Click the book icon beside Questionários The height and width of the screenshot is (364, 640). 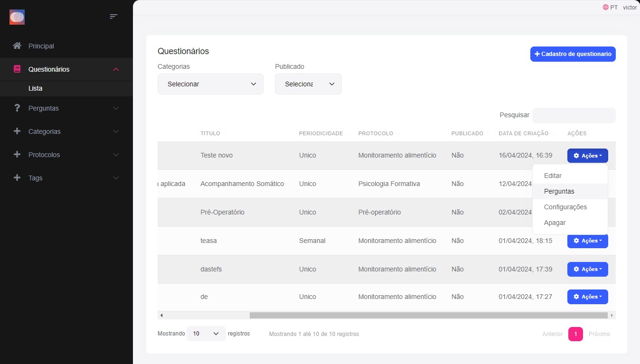[x=17, y=69]
